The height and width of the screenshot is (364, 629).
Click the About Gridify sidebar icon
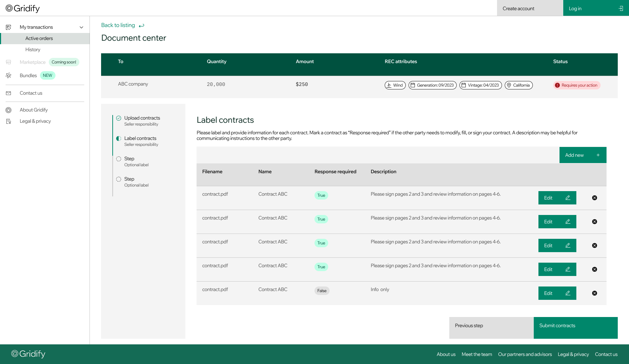(9, 110)
